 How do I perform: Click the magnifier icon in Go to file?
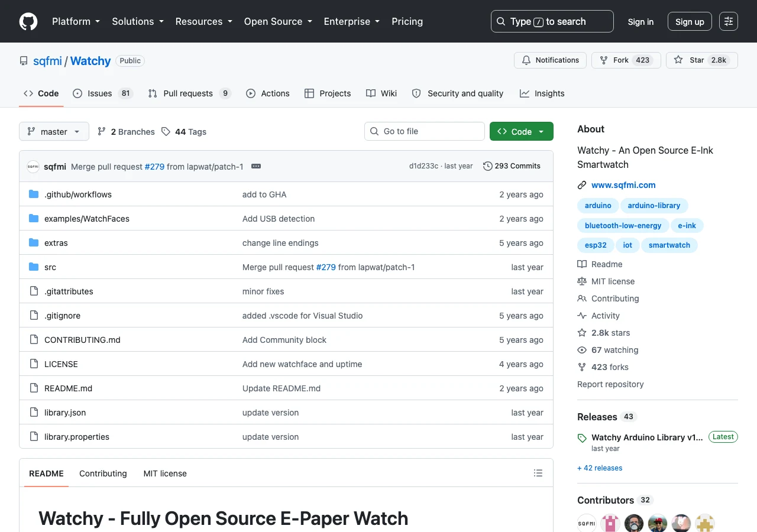374,131
